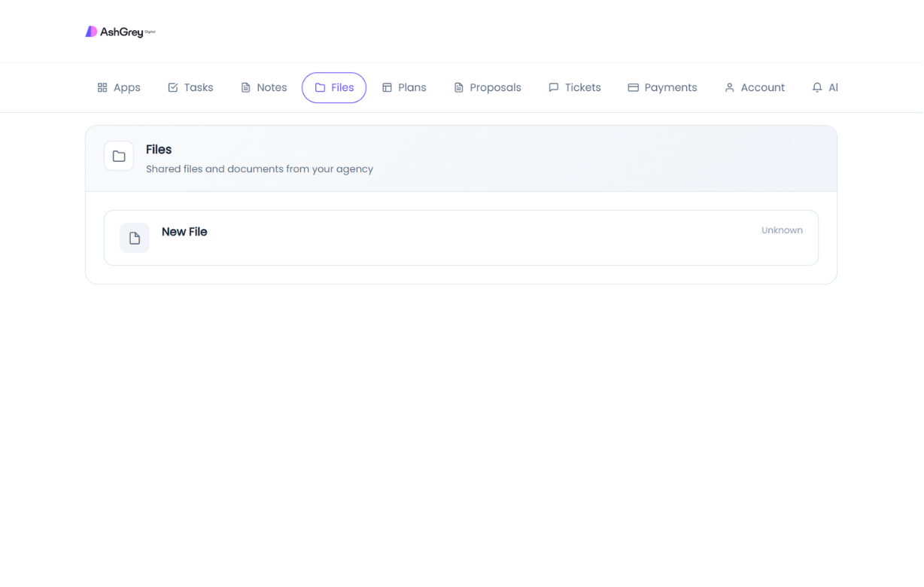The image size is (924, 587).
Task: Click the layout icon beside Plans
Action: point(388,88)
